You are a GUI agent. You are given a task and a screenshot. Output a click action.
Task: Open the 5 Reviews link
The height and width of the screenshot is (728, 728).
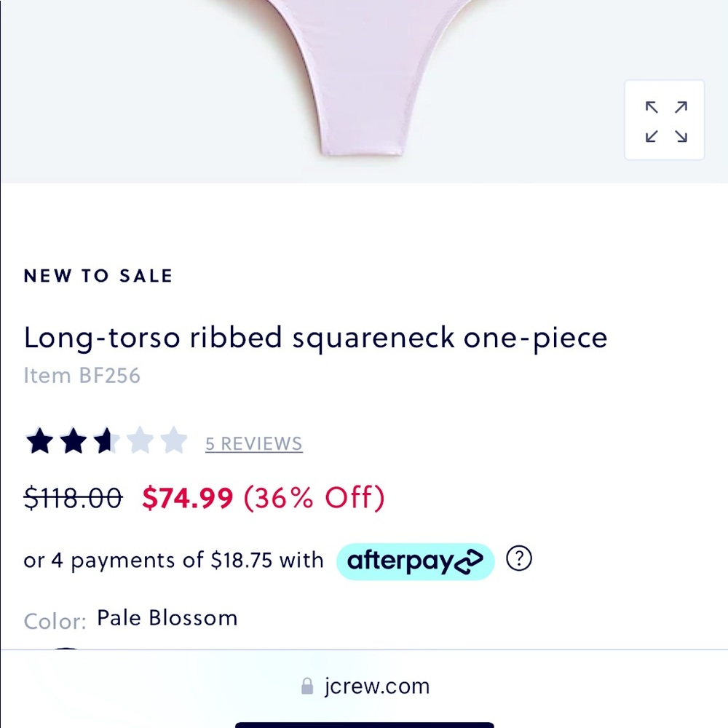tap(254, 444)
